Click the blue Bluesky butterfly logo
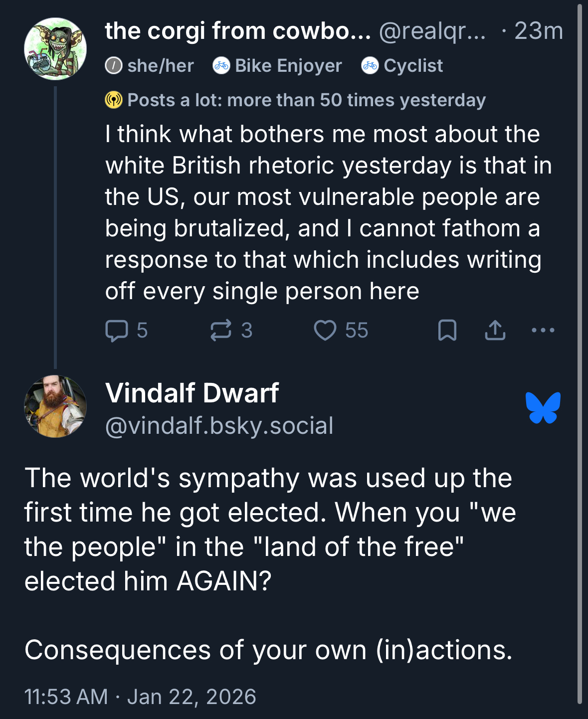The height and width of the screenshot is (719, 588). 543,408
